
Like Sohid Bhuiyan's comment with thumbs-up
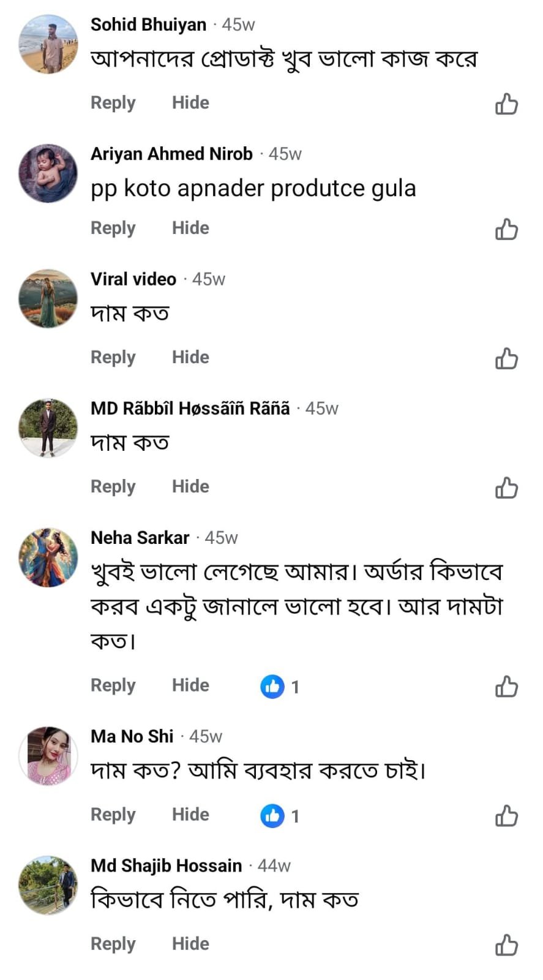506,104
